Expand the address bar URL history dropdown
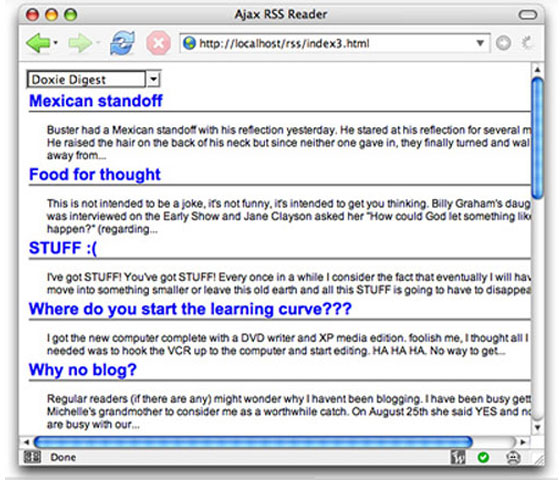 point(480,43)
